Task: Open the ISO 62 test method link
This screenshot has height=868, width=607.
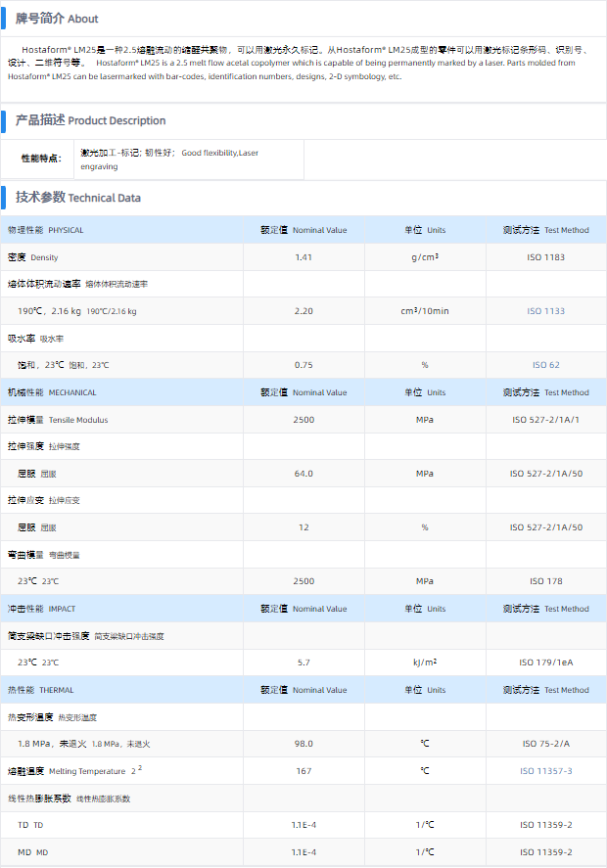Action: click(545, 365)
